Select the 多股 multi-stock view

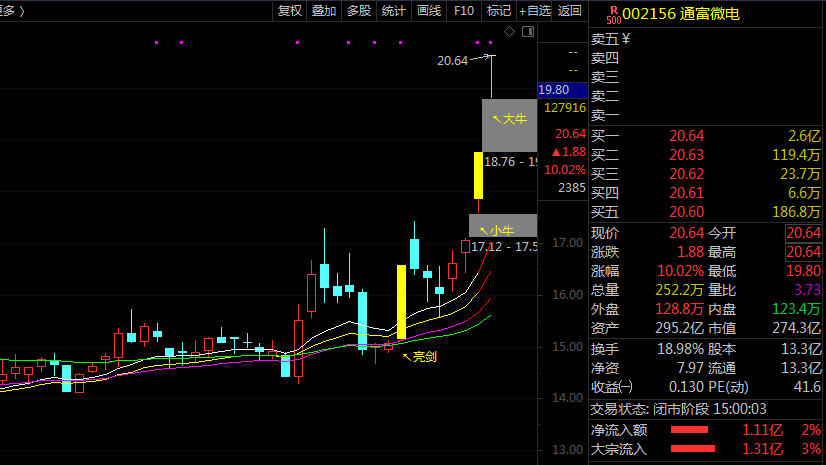[x=359, y=11]
